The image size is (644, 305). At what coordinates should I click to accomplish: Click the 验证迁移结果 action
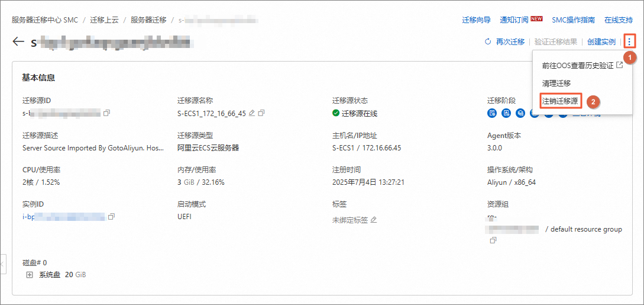tap(556, 41)
